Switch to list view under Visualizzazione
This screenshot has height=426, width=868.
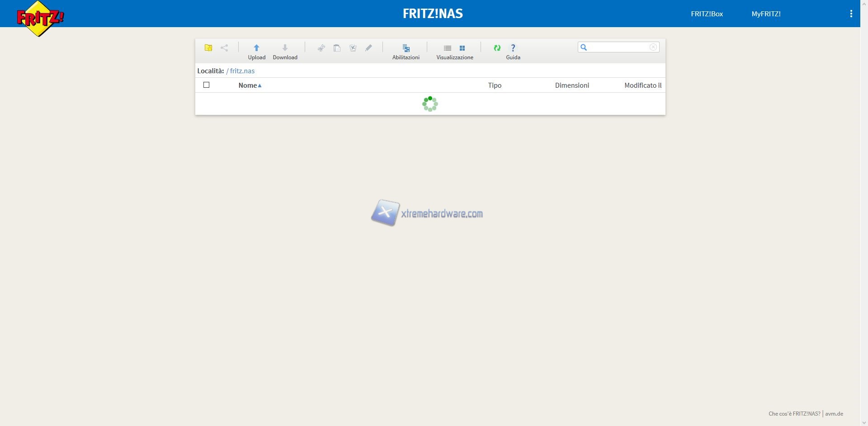(448, 48)
